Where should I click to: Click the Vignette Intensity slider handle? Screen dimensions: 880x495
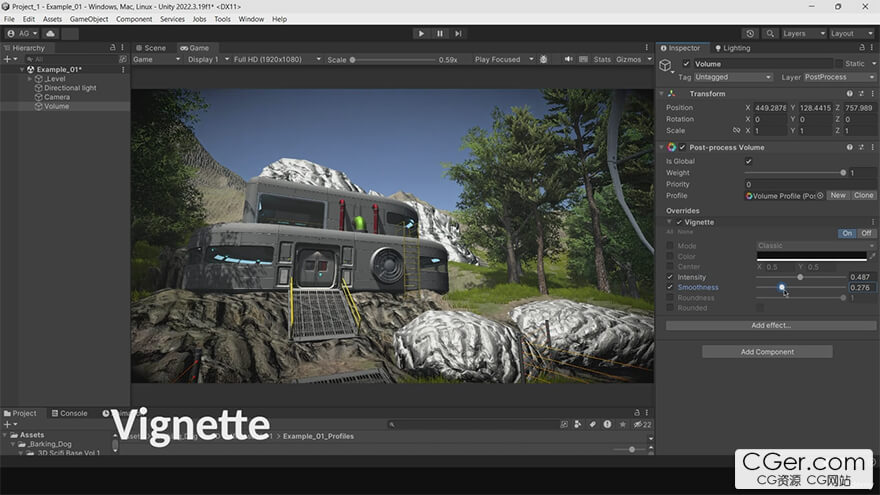(x=799, y=277)
